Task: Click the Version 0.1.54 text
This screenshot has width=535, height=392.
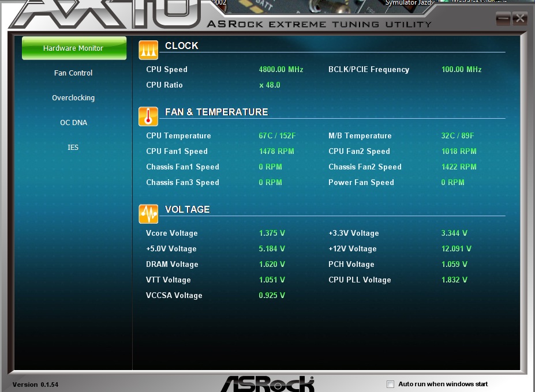Action: (35, 385)
